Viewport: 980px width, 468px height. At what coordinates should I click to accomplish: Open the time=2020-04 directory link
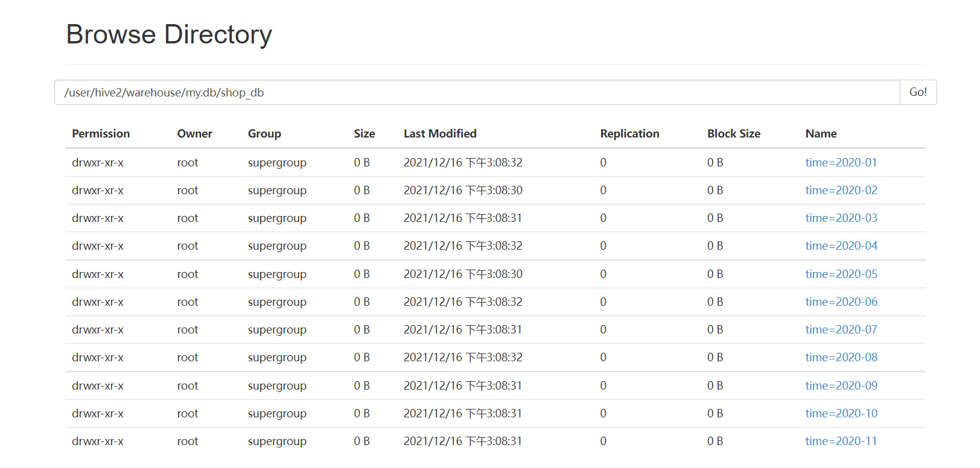click(x=841, y=245)
